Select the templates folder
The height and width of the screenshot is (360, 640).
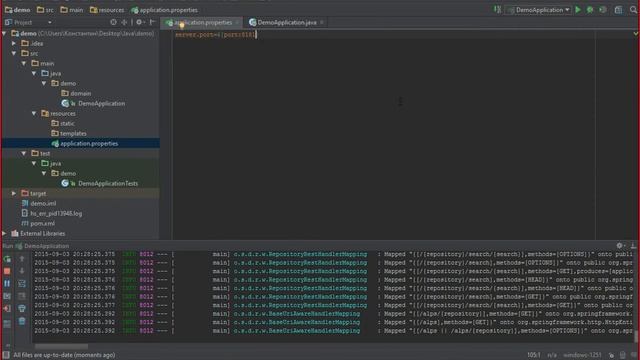click(69, 133)
